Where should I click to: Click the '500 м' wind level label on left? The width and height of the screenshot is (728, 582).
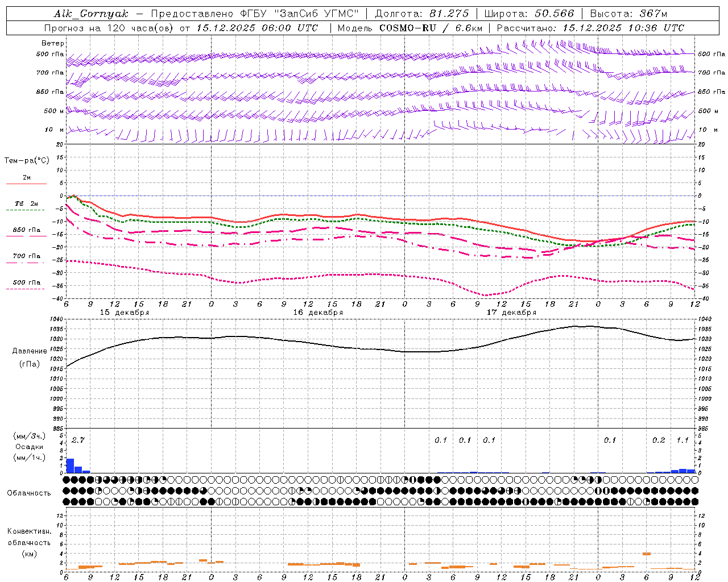[x=54, y=111]
